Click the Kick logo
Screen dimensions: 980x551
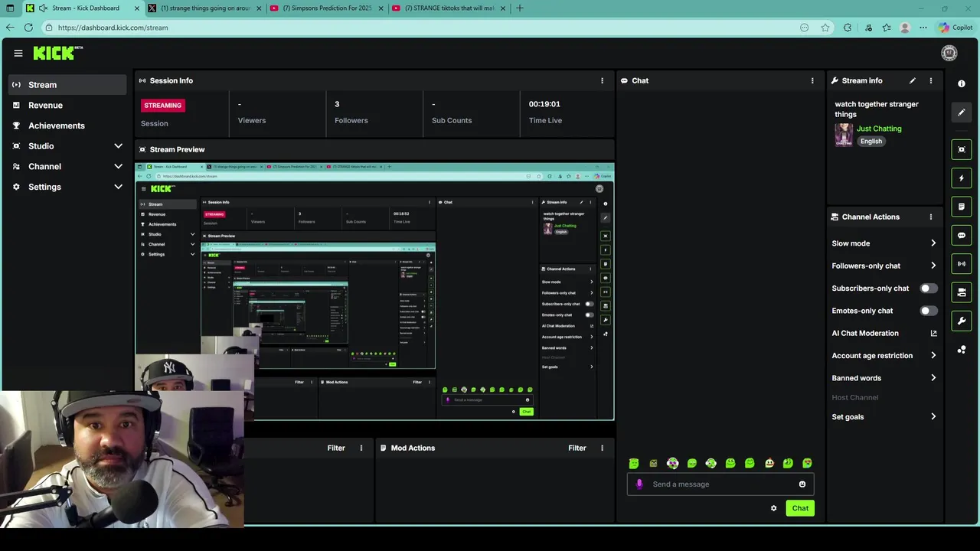click(x=57, y=53)
